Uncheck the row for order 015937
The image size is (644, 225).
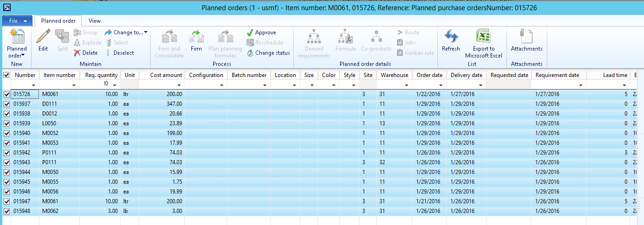pyautogui.click(x=6, y=104)
